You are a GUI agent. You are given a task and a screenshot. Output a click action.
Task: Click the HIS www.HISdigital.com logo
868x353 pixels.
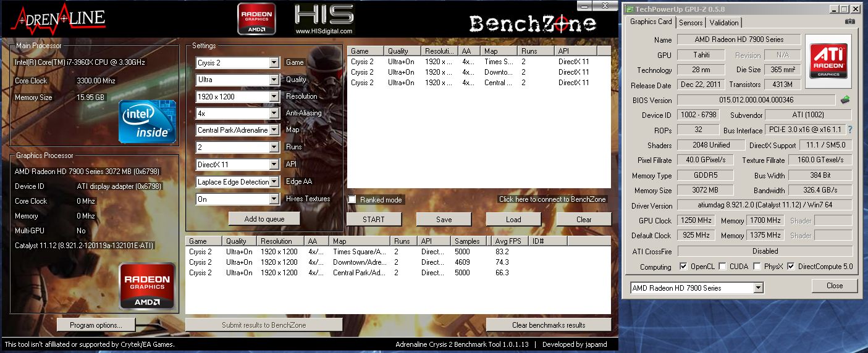pyautogui.click(x=324, y=19)
